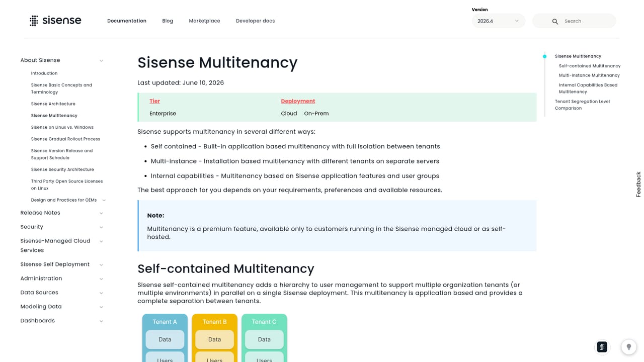Screen dimensions: 644x362
Task: Click Sisense Multitenancy in page outline
Action: pyautogui.click(x=578, y=56)
